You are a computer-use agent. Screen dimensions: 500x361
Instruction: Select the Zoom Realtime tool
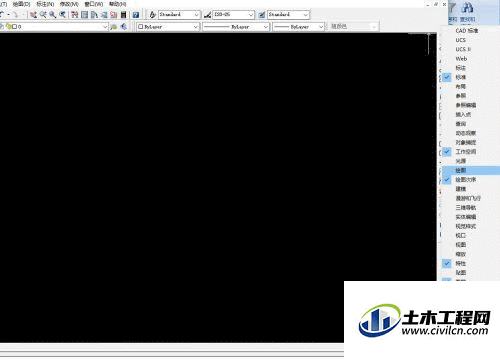[x=43, y=15]
